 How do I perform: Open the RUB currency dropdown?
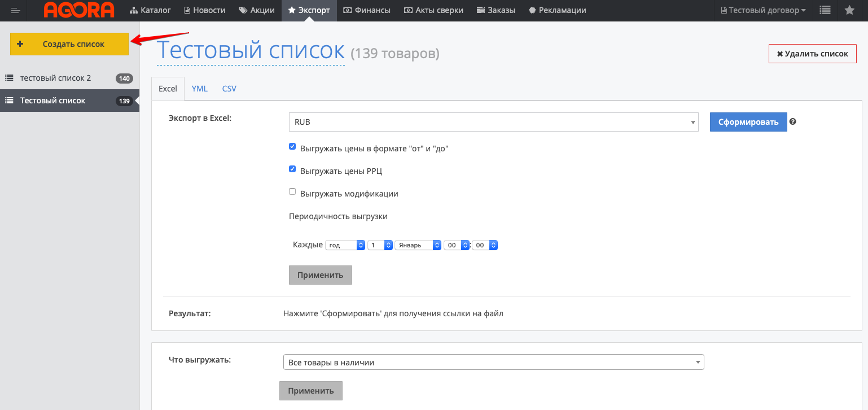click(493, 122)
